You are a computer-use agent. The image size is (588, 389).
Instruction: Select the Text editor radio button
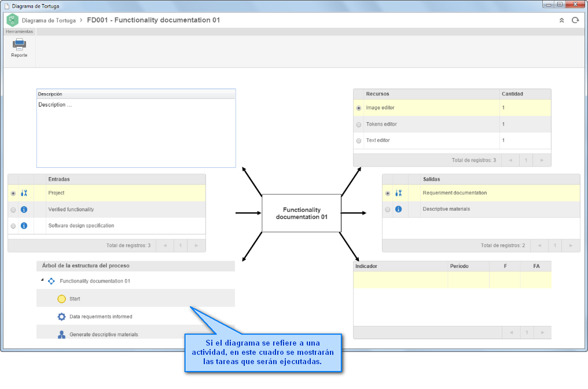pyautogui.click(x=359, y=141)
